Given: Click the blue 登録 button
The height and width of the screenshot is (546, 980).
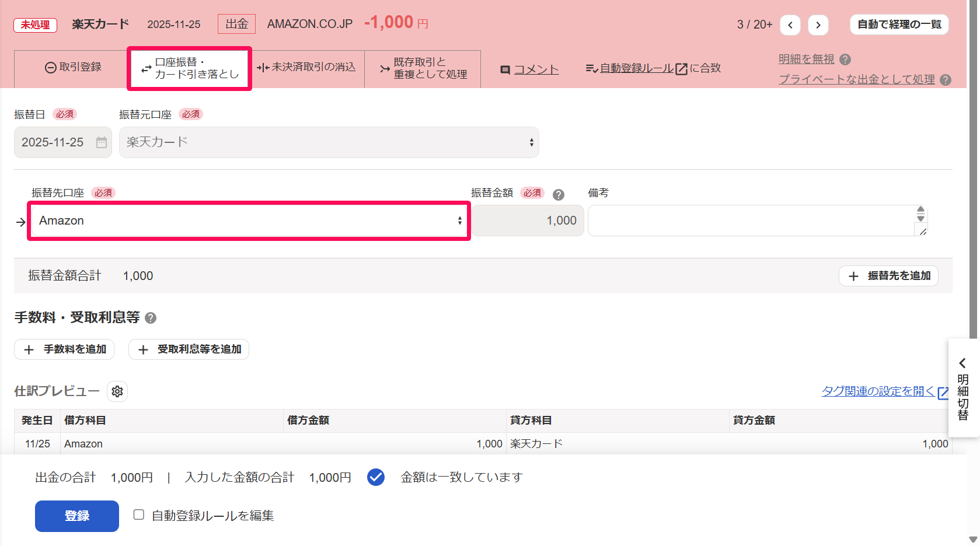Looking at the screenshot, I should tap(77, 516).
